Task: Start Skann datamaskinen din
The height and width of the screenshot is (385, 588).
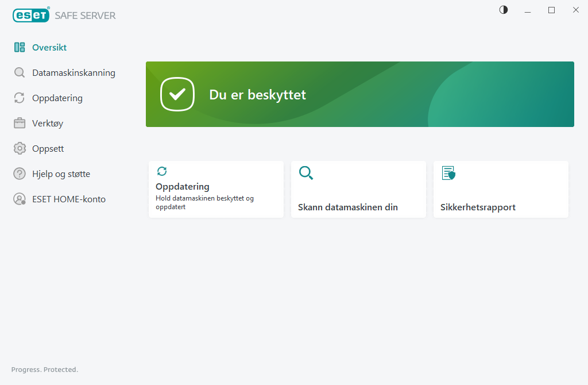Action: click(347, 207)
